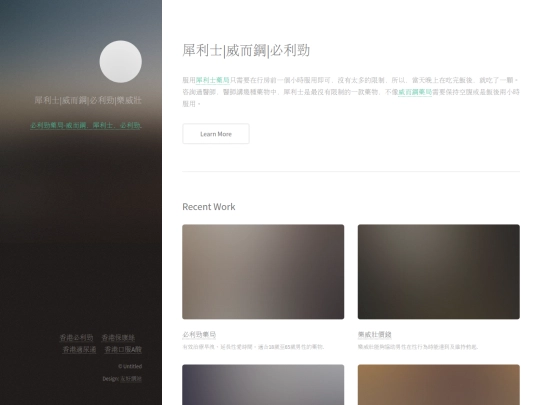Click the description text under 必利勁藥局
Image resolution: width=540 pixels, height=405 pixels.
click(x=253, y=347)
